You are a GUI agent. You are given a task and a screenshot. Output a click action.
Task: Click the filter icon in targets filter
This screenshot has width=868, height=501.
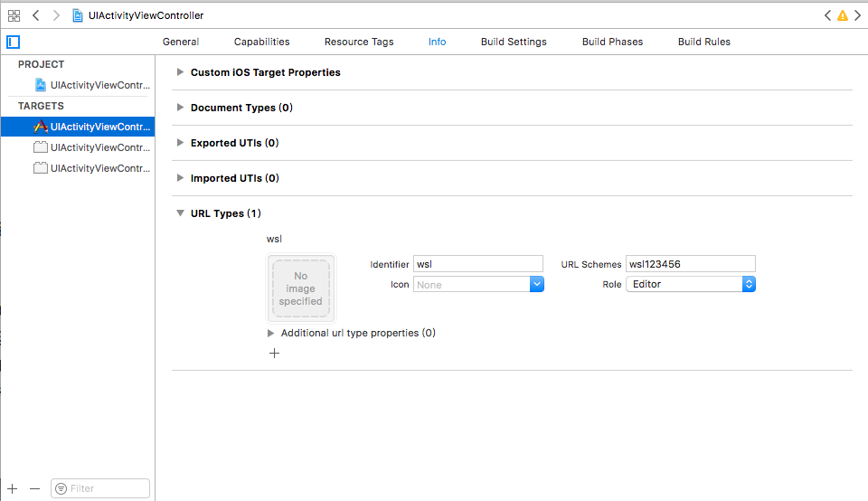click(61, 489)
